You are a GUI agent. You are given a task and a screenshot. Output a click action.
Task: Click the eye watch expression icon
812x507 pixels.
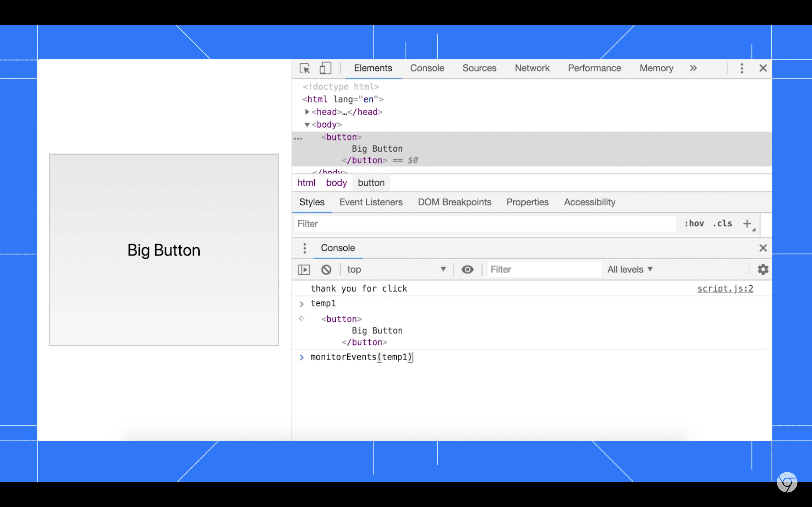click(x=467, y=269)
